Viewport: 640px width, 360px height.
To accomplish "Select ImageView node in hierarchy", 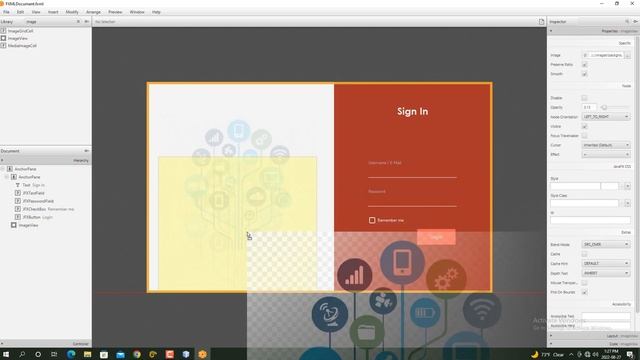I will click(28, 225).
